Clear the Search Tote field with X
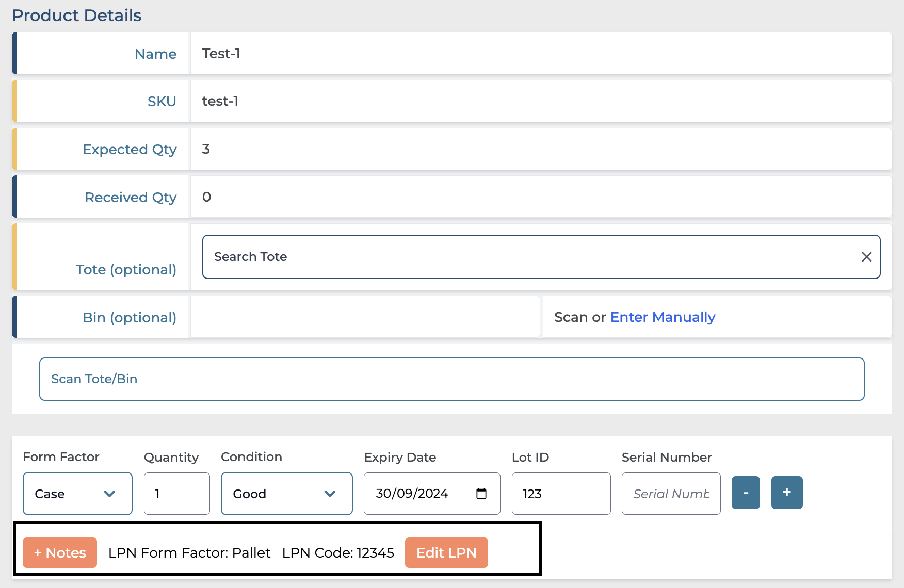Screen dimensions: 904x588 (866, 257)
